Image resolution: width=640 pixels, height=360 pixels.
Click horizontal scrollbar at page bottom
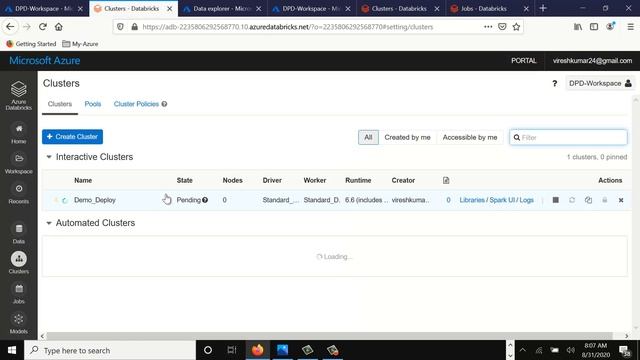tap(330, 336)
